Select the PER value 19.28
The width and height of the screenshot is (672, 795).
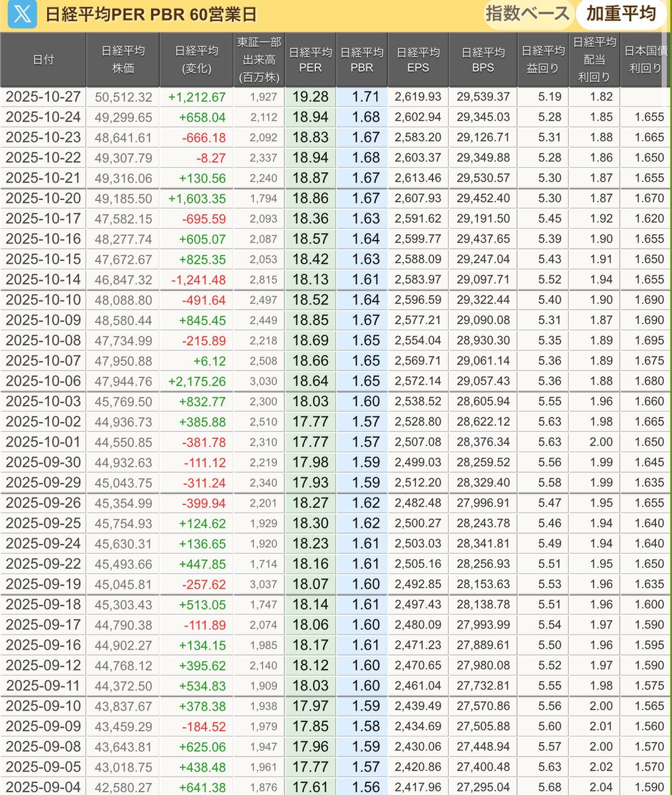click(x=310, y=97)
